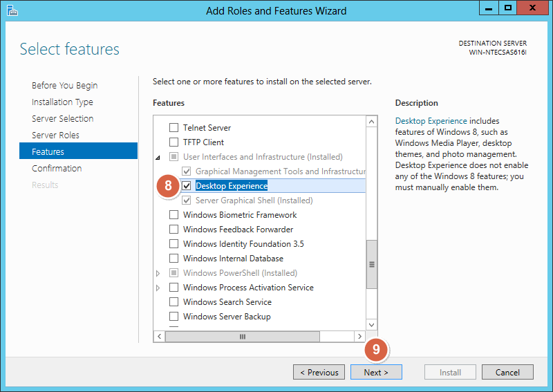Check the Windows Process Activation Service box
Screen dimensions: 553x392
pos(174,287)
